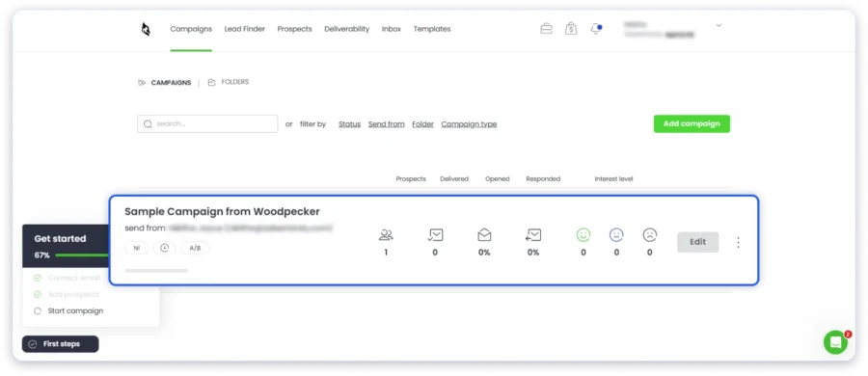Click the campaign search field
Viewport: 868px width, 376px height.
point(207,124)
